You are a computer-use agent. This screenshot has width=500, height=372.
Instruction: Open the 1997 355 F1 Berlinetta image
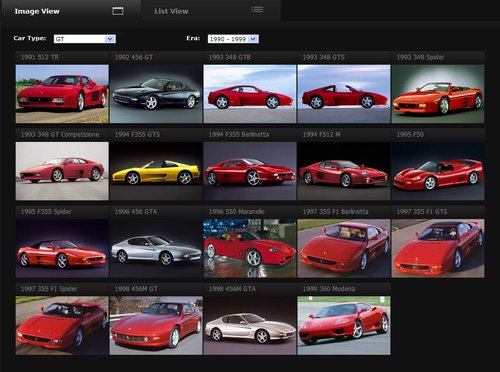[x=344, y=248]
